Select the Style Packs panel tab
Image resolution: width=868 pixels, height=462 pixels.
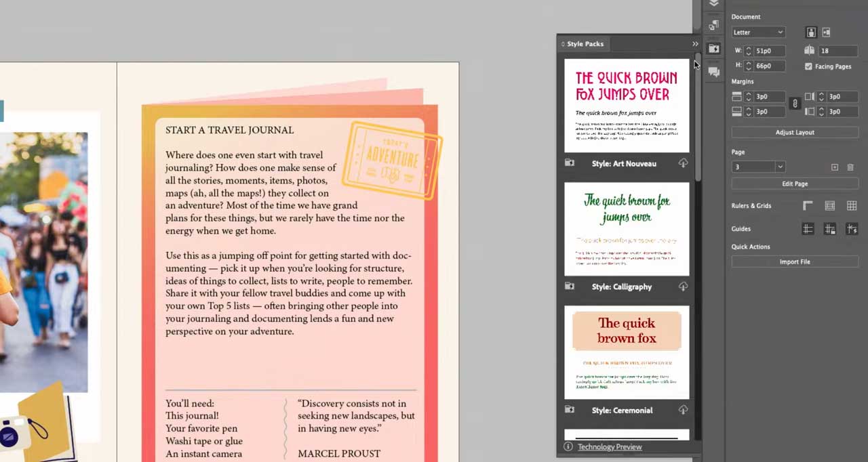[x=585, y=44]
